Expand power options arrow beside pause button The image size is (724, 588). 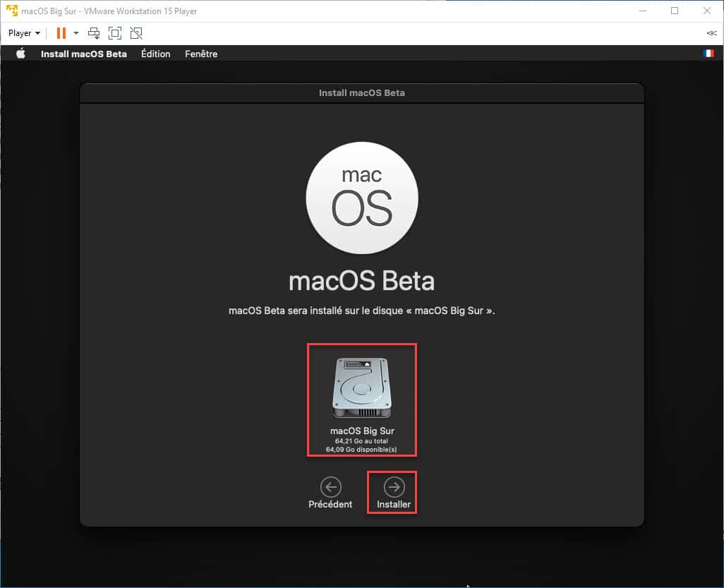(76, 33)
